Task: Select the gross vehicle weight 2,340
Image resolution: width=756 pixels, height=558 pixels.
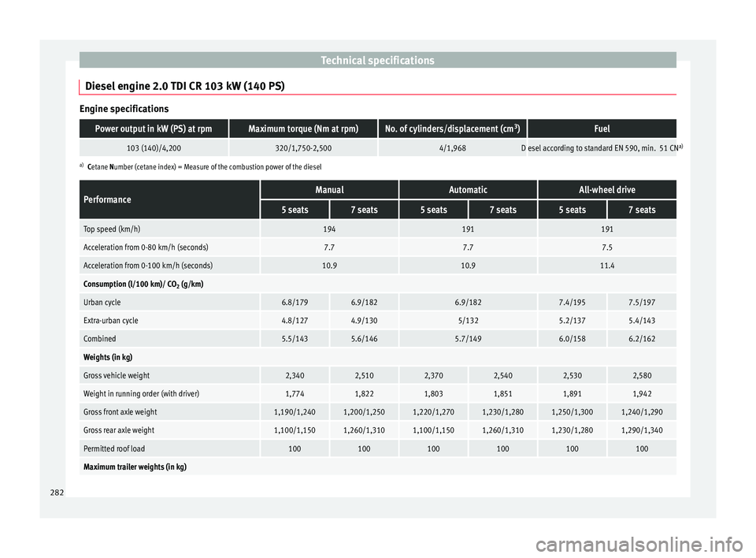Action: tap(295, 375)
